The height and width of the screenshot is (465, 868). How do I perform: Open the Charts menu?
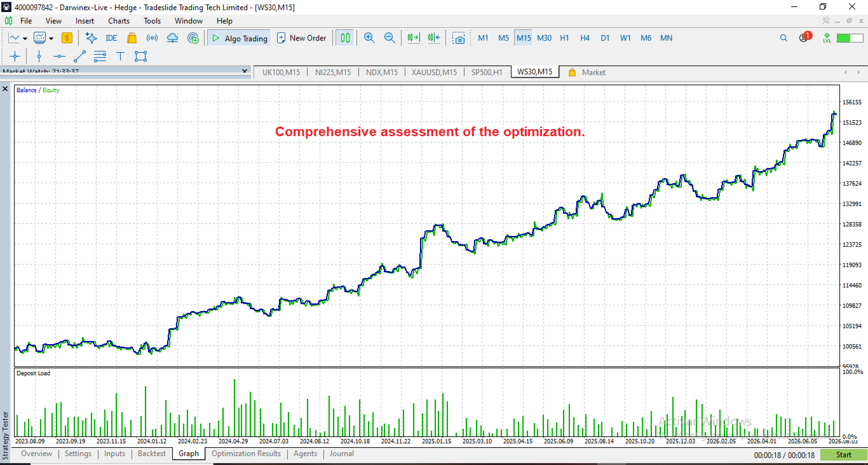pos(119,21)
